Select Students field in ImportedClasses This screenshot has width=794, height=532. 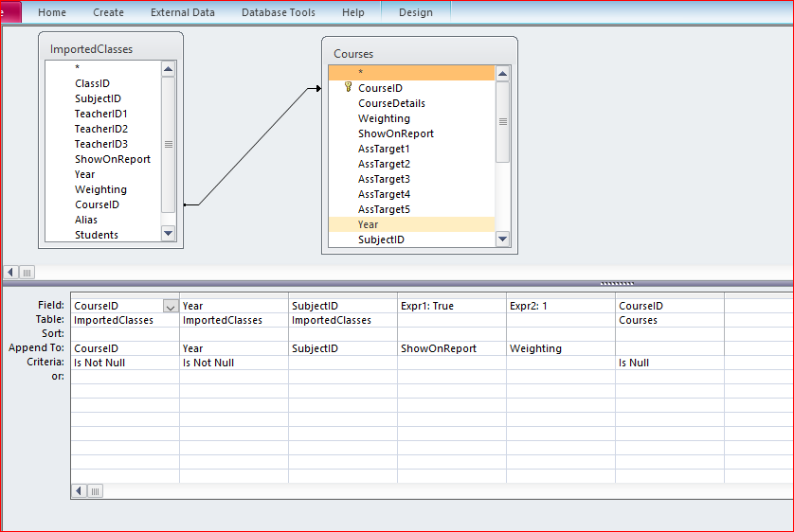(x=103, y=235)
